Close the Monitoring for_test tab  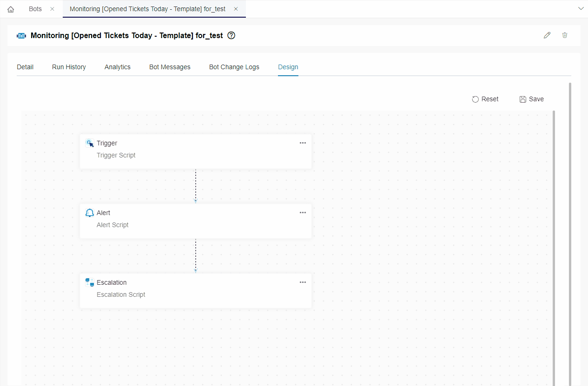(236, 8)
